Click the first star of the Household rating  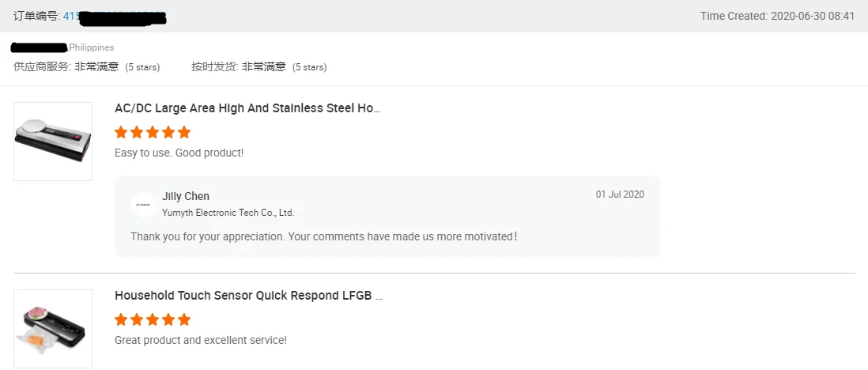pos(122,319)
